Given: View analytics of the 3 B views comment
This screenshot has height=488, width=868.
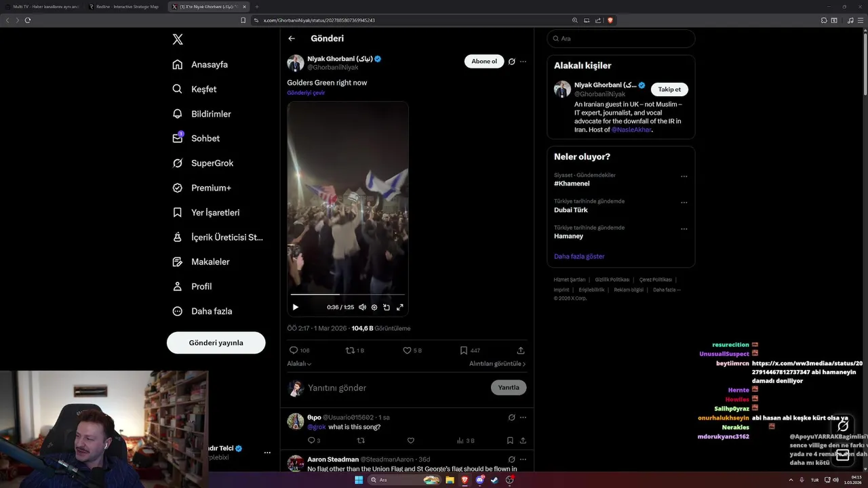Looking at the screenshot, I should coord(465,441).
